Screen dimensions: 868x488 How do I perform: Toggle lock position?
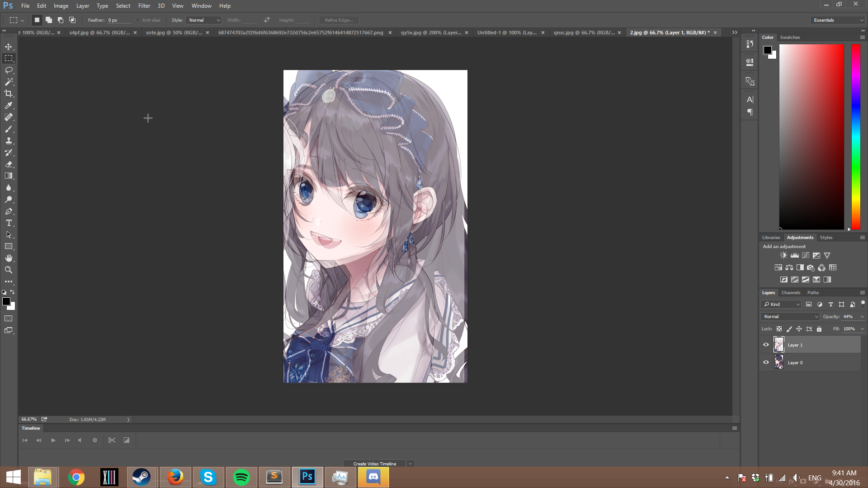[x=799, y=329]
